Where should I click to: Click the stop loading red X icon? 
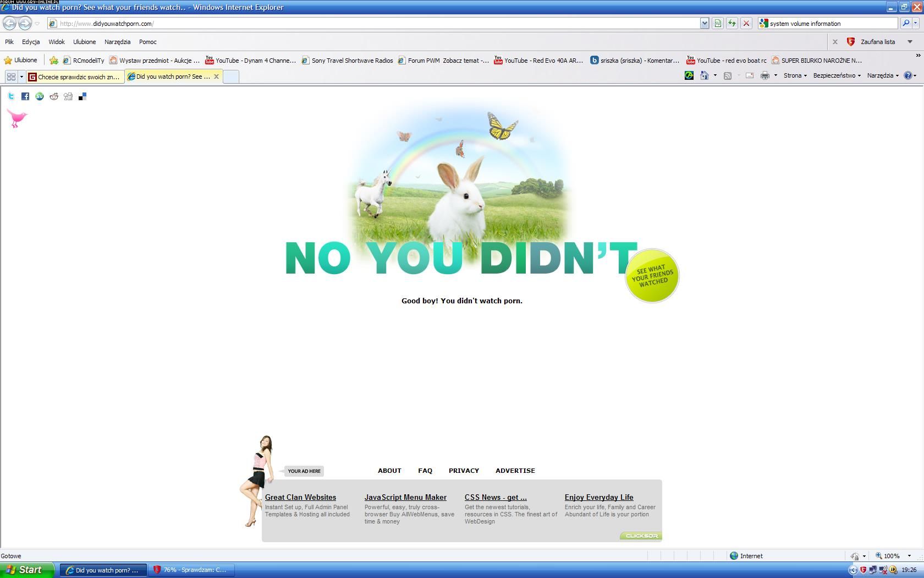click(x=746, y=23)
